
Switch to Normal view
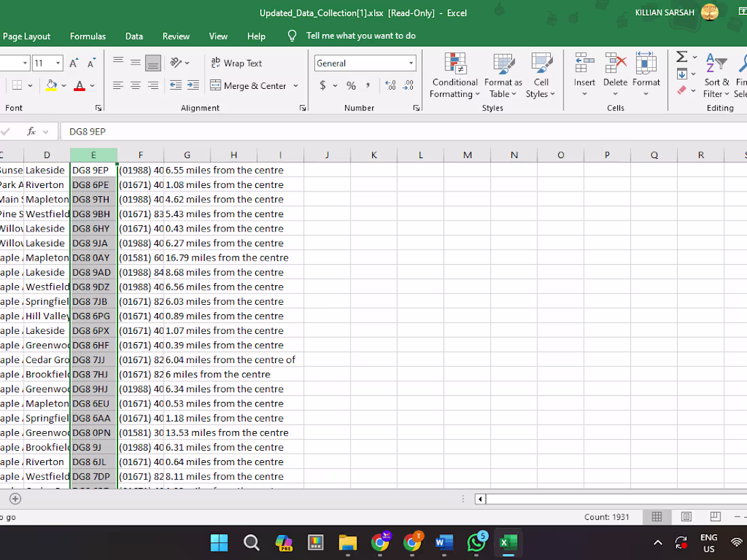[x=657, y=517]
